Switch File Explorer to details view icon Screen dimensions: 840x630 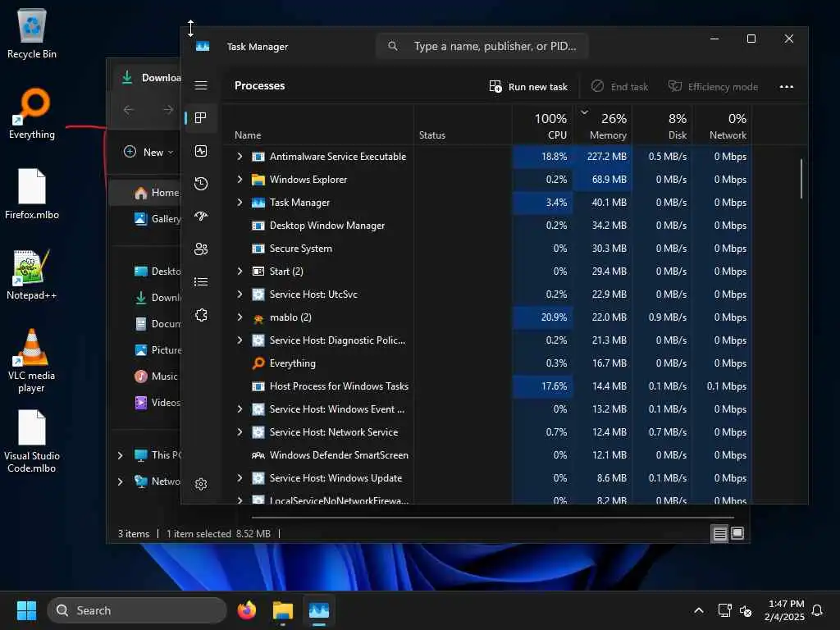tap(719, 533)
